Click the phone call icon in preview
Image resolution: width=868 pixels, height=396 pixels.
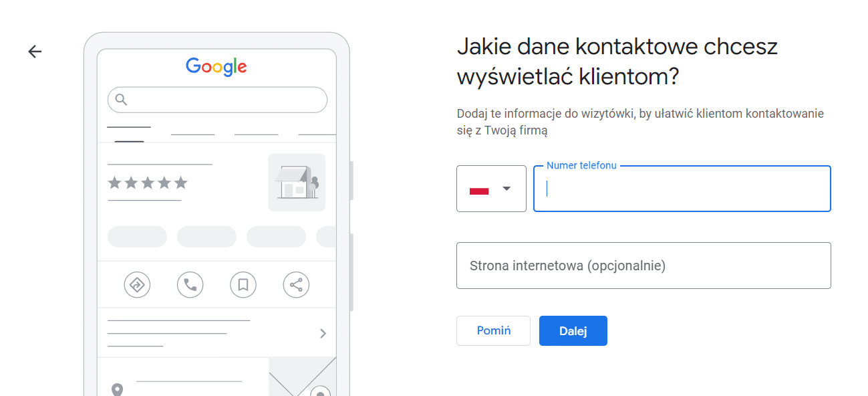pos(190,285)
